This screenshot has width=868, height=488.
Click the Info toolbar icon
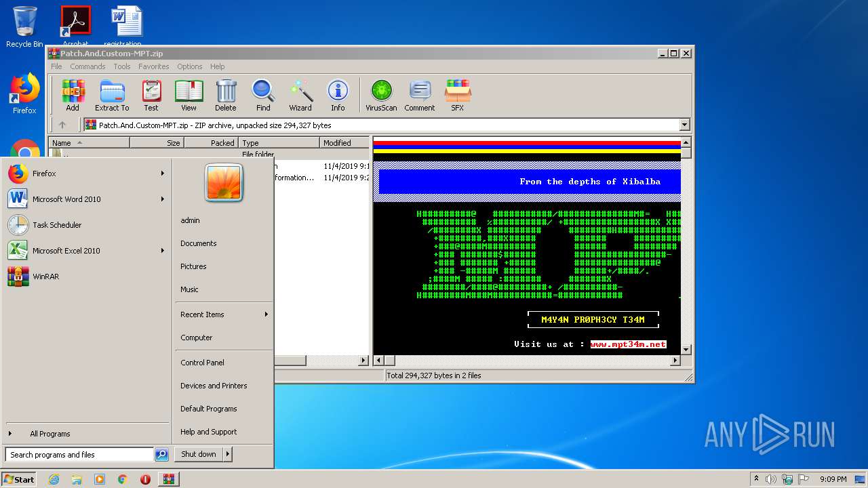(x=338, y=95)
